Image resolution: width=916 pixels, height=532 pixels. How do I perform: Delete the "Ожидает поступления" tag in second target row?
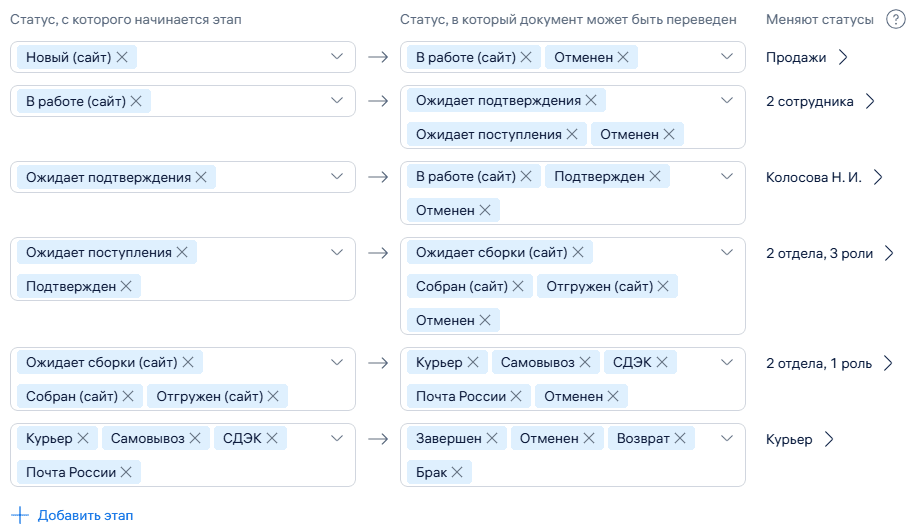click(x=572, y=134)
